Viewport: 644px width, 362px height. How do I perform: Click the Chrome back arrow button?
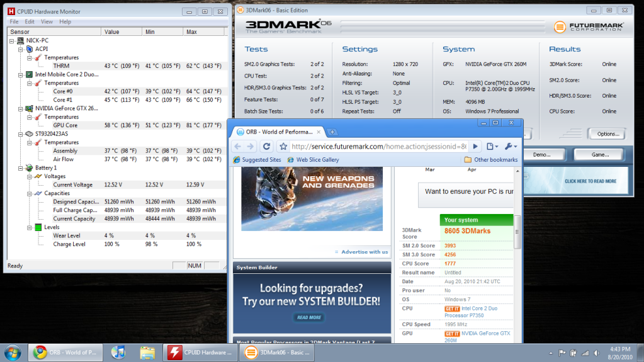[237, 146]
